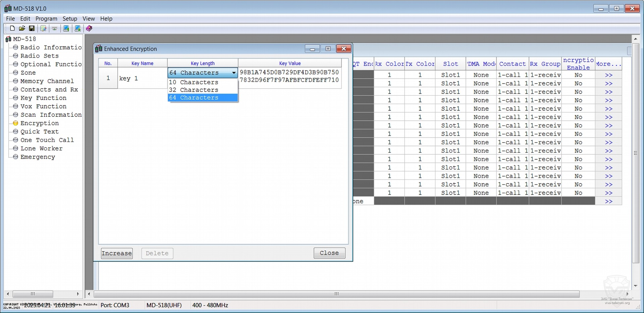Open a file with the folder icon
Viewport: 644px width, 313px height.
tap(22, 29)
